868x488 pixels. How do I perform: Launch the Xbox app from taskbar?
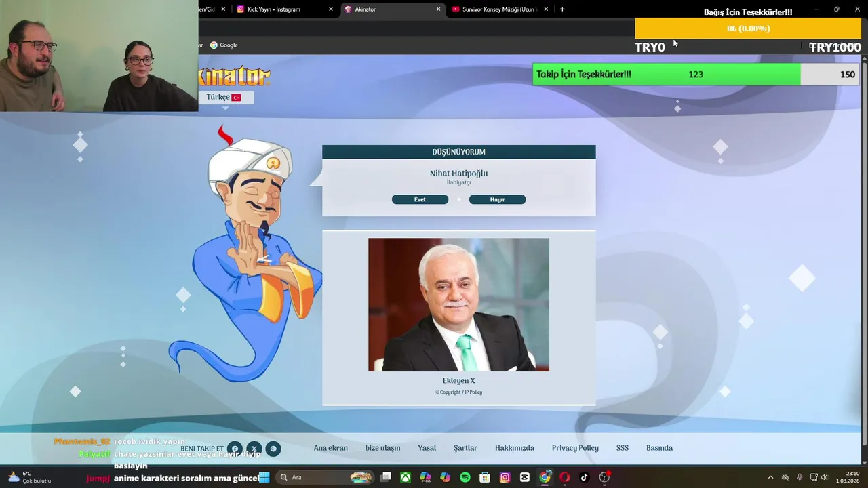click(406, 477)
